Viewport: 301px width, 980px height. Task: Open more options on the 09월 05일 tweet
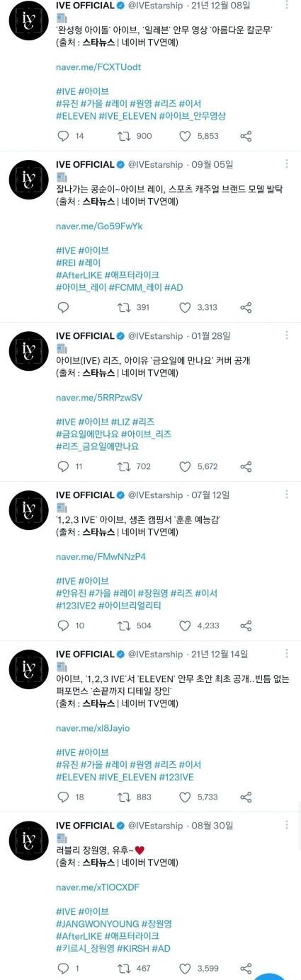[286, 164]
